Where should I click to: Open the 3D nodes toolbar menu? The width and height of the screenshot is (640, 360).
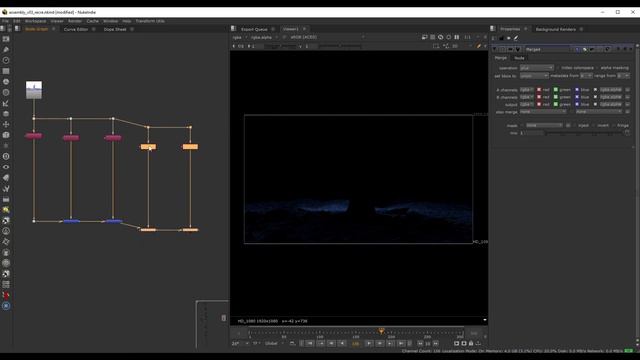point(6,135)
